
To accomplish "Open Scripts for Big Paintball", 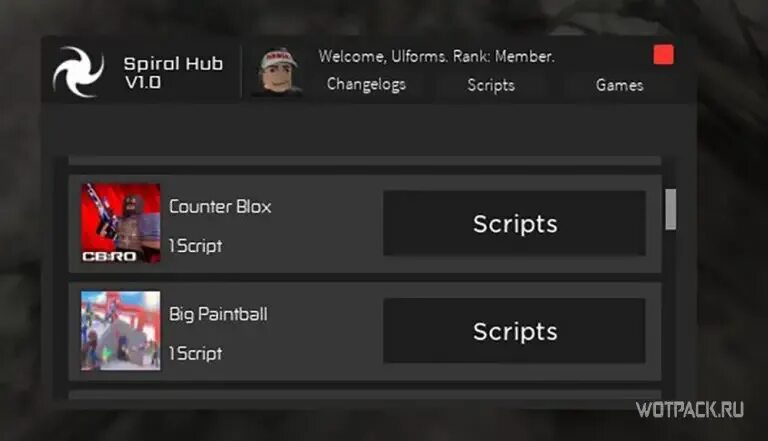I will click(514, 331).
